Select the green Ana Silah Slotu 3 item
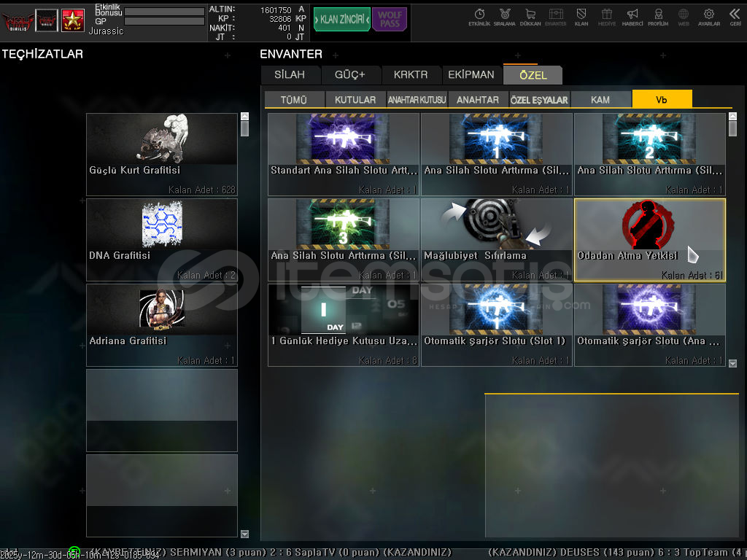Screen dimensions: 747x560 tap(344, 239)
